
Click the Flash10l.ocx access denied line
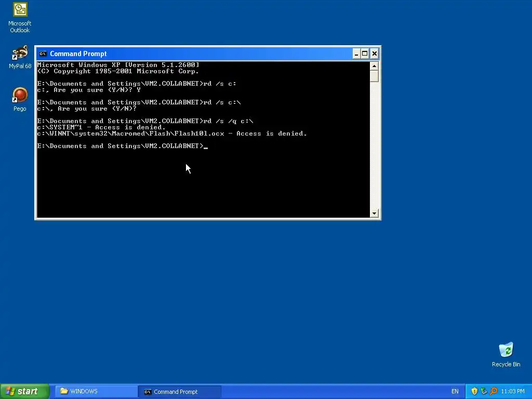pyautogui.click(x=172, y=134)
